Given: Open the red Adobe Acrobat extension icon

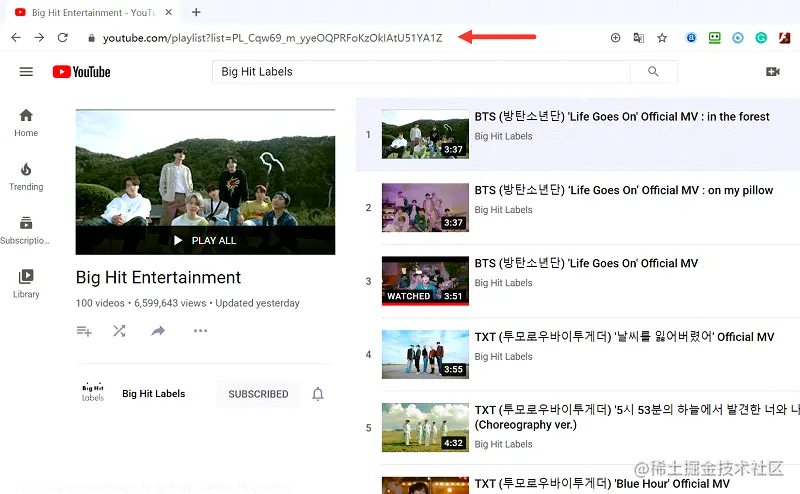Looking at the screenshot, I should click(x=785, y=38).
